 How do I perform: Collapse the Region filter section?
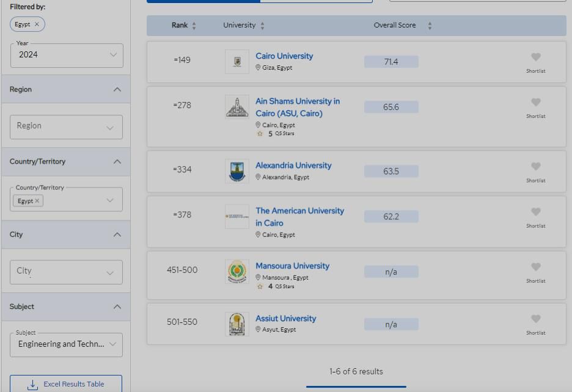(117, 90)
